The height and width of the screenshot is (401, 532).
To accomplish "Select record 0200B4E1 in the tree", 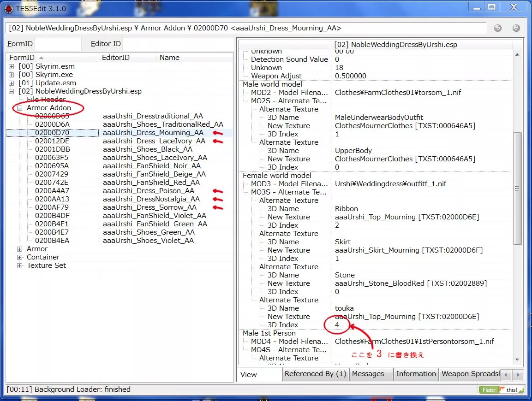I will coord(52,224).
